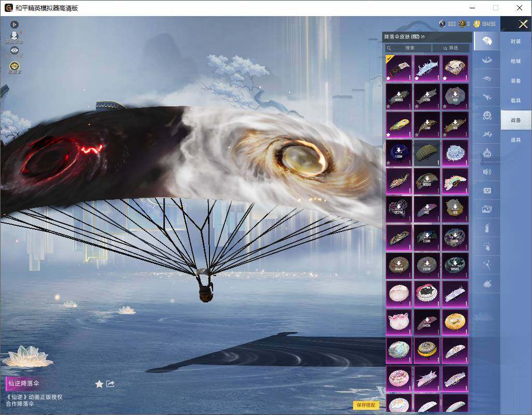Open the roast chicken subcategory icon
532x415 pixels.
[x=487, y=284]
